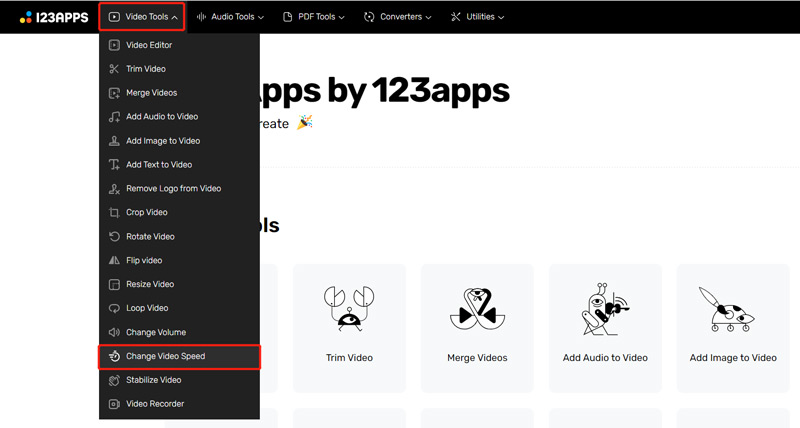This screenshot has width=800, height=428.
Task: Choose Trim Video menu entry
Action: point(179,69)
